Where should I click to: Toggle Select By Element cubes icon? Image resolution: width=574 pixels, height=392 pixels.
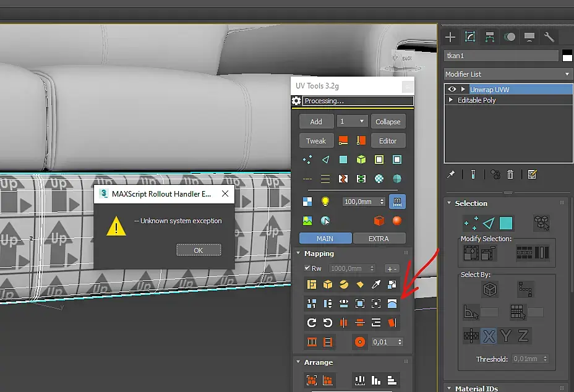coord(542,223)
